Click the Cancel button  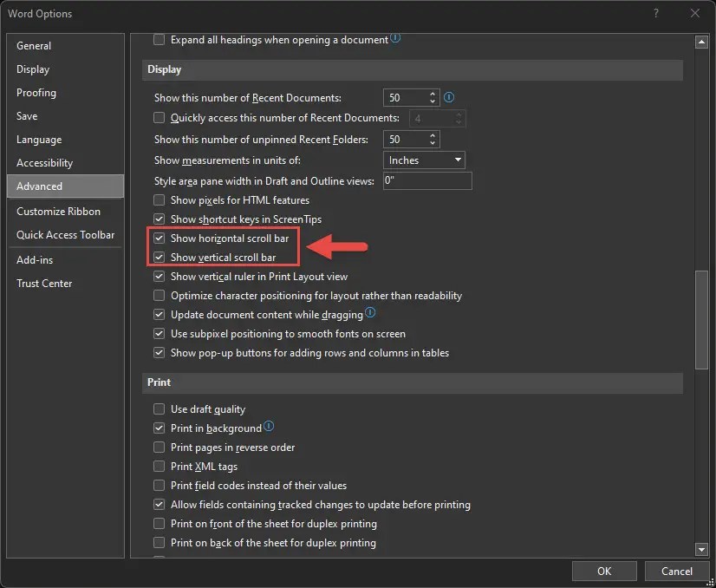point(676,571)
